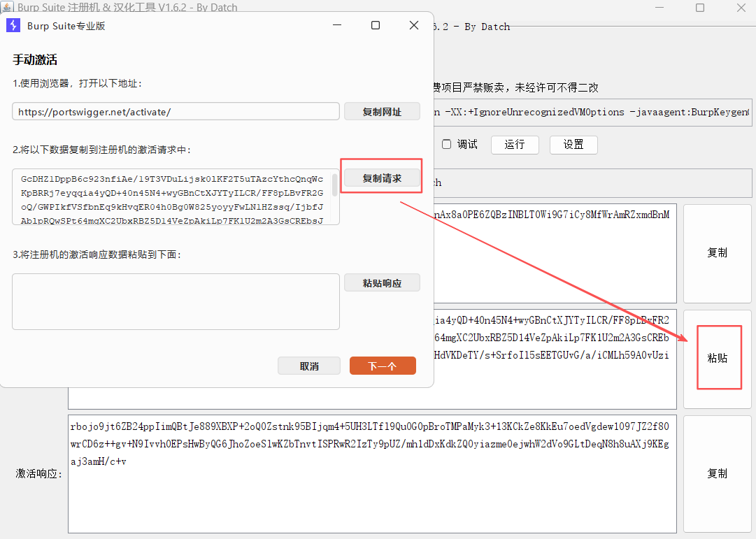The image size is (756, 539).
Task: Click the 粘贴响应 button
Action: (382, 283)
